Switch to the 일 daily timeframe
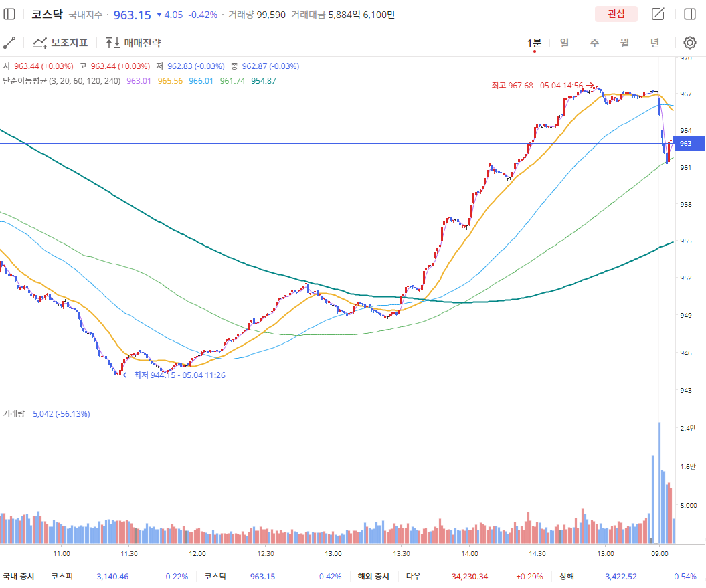Screen dimensions: 706x588 [565, 43]
